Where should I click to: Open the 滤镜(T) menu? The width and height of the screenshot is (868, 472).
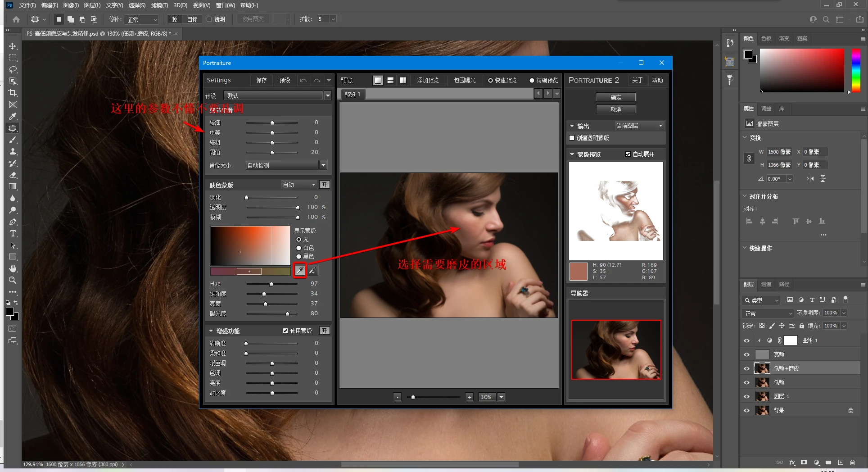(159, 5)
